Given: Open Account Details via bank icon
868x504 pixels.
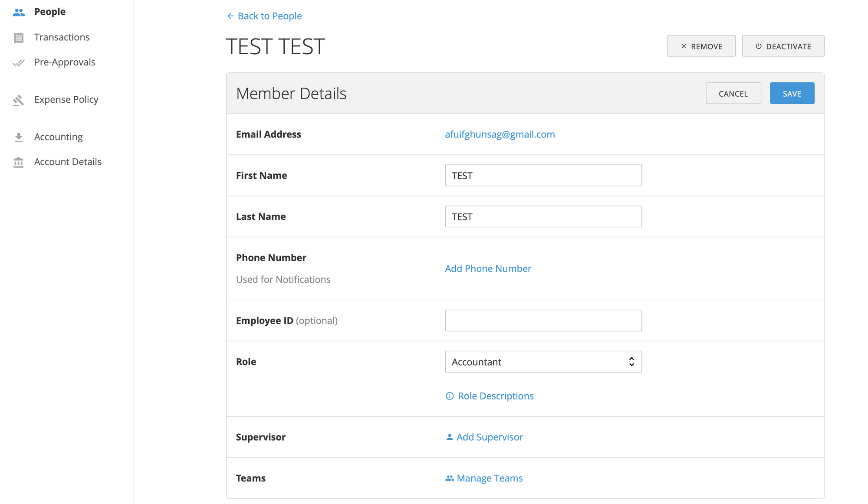Looking at the screenshot, I should tap(19, 162).
